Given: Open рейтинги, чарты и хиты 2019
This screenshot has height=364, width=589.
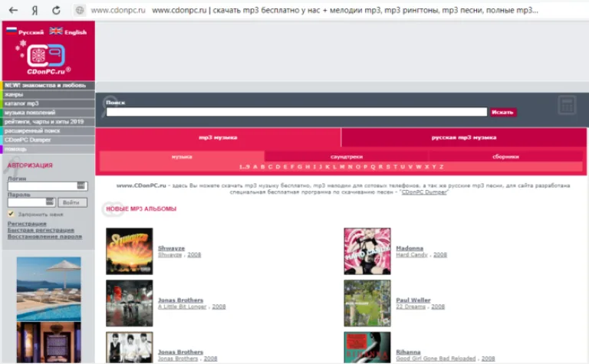Looking at the screenshot, I should pos(48,122).
